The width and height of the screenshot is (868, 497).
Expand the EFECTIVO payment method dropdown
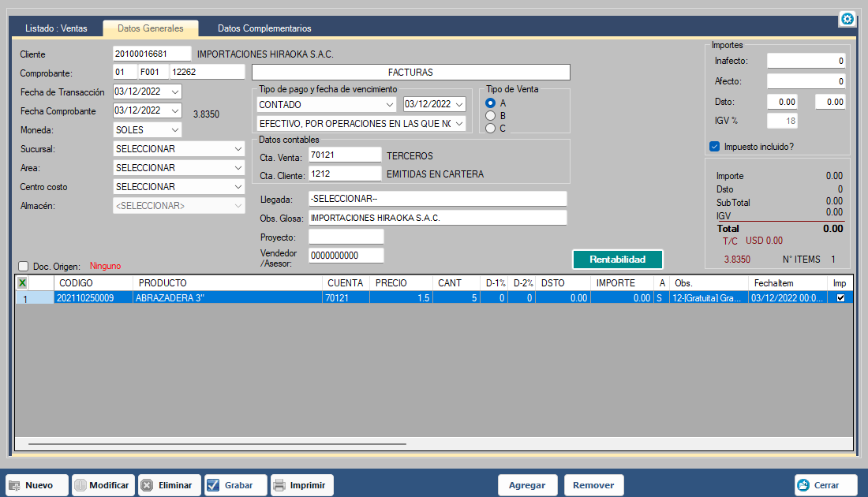[459, 123]
